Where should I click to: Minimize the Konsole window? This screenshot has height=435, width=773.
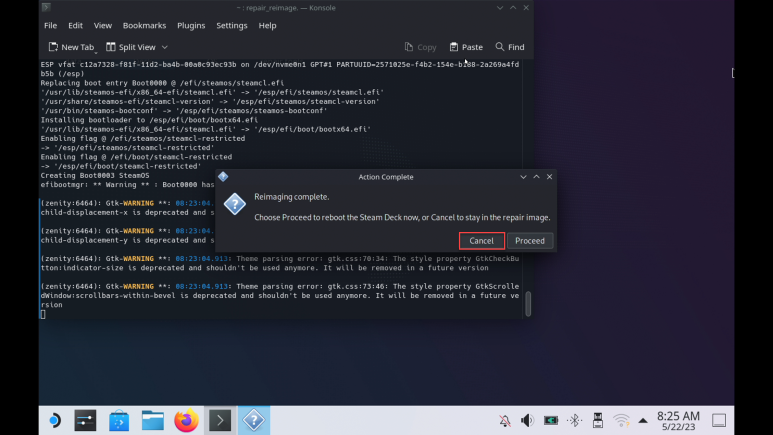[500, 7]
